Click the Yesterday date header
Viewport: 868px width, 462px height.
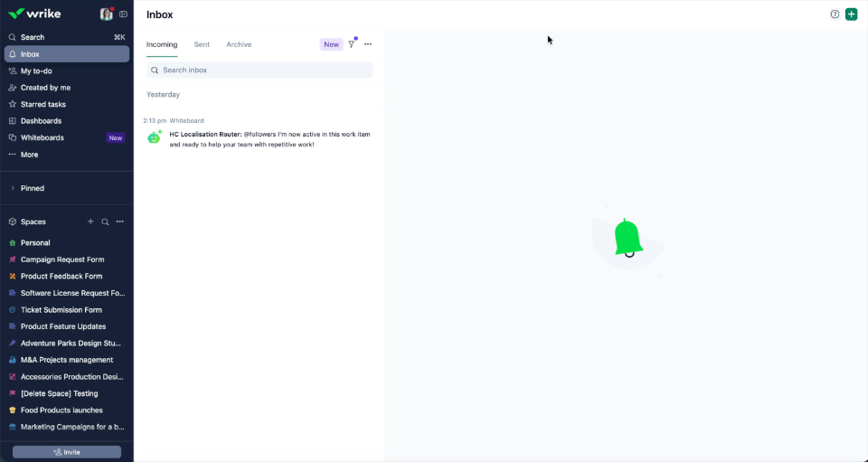(x=164, y=95)
